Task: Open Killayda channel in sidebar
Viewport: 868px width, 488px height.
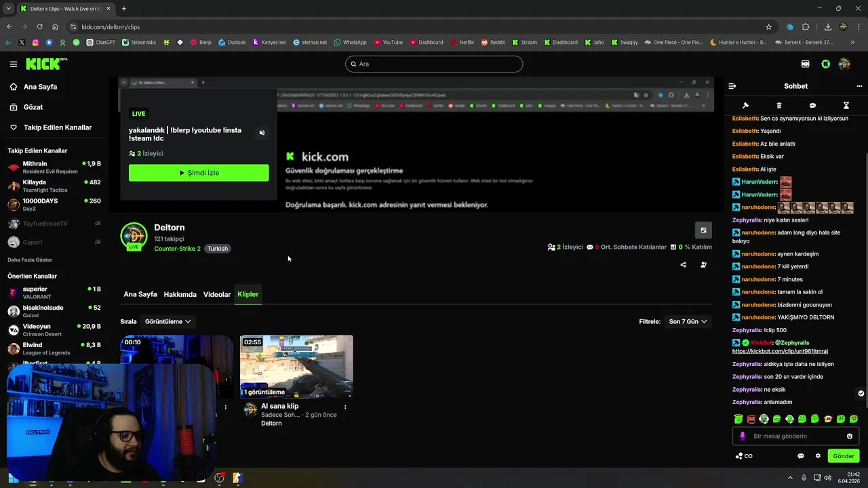Action: click(54, 186)
